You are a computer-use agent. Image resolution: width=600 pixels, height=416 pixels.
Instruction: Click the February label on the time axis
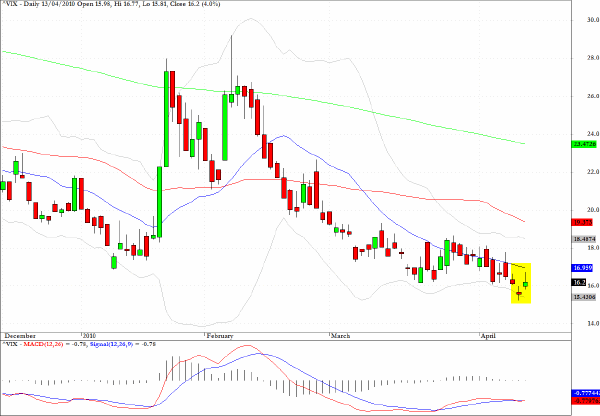pos(220,336)
